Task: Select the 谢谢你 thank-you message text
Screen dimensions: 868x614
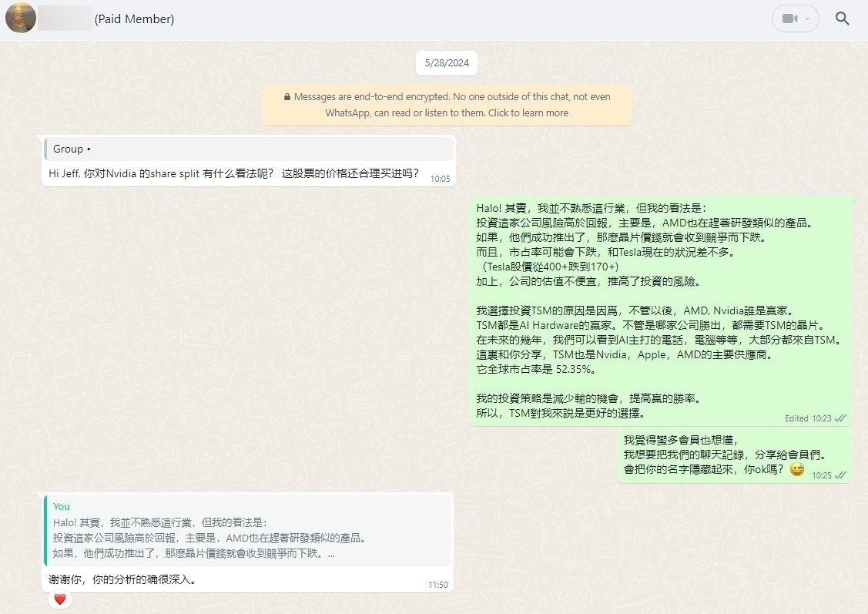Action: pos(122,579)
